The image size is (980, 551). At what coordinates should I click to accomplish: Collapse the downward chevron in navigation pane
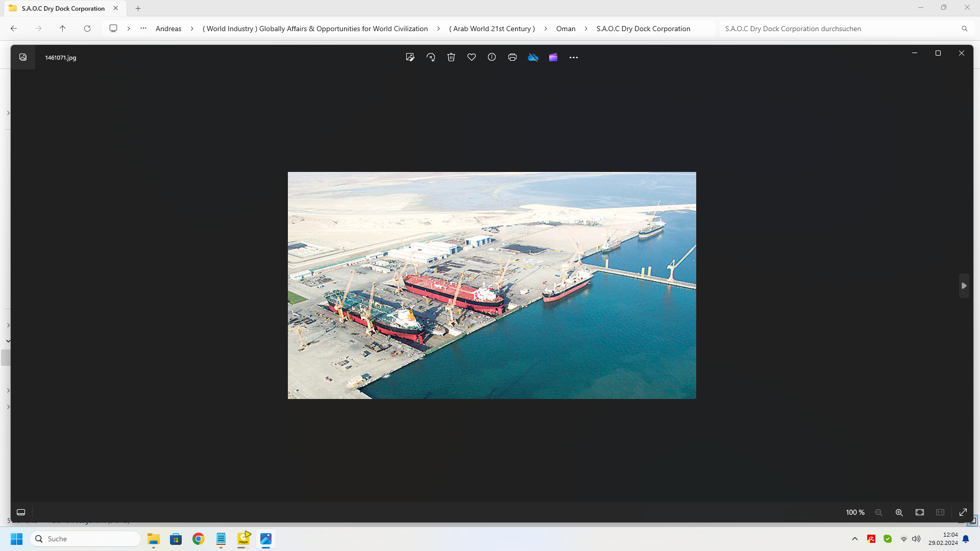pyautogui.click(x=8, y=341)
